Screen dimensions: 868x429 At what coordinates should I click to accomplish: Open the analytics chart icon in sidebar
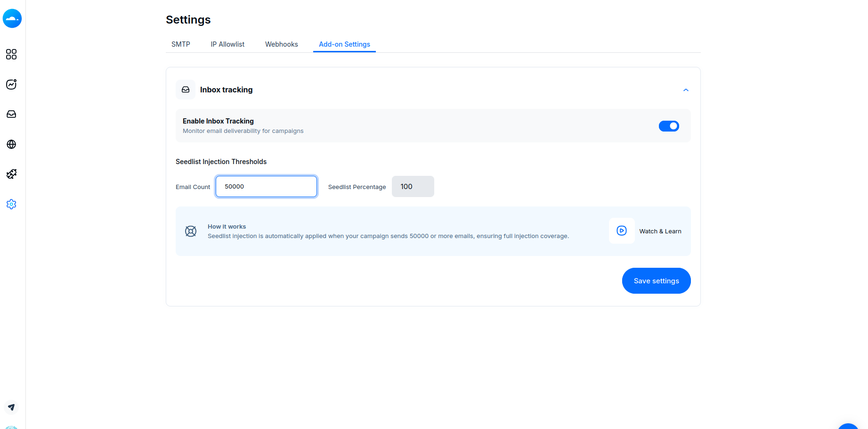11,84
